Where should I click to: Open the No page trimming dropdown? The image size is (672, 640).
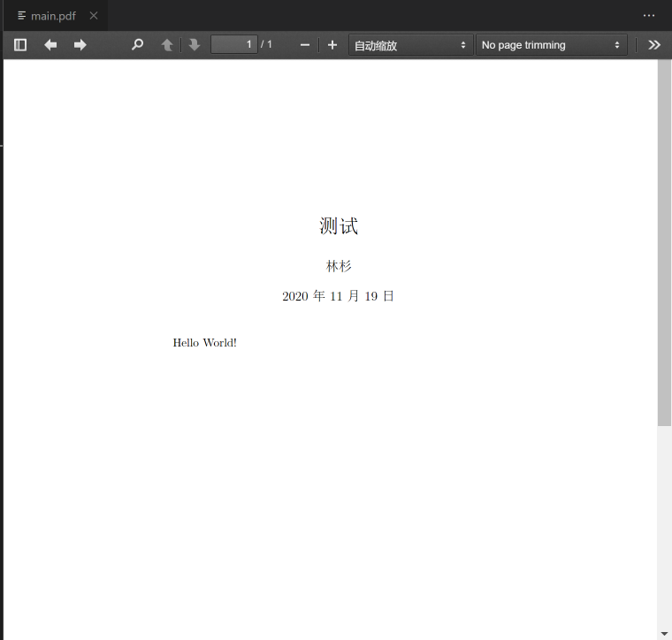(551, 45)
